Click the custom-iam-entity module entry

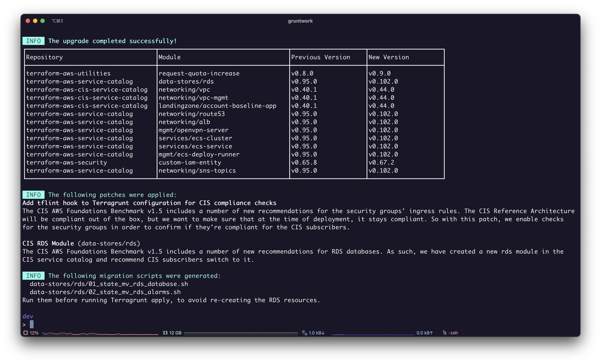pyautogui.click(x=190, y=162)
